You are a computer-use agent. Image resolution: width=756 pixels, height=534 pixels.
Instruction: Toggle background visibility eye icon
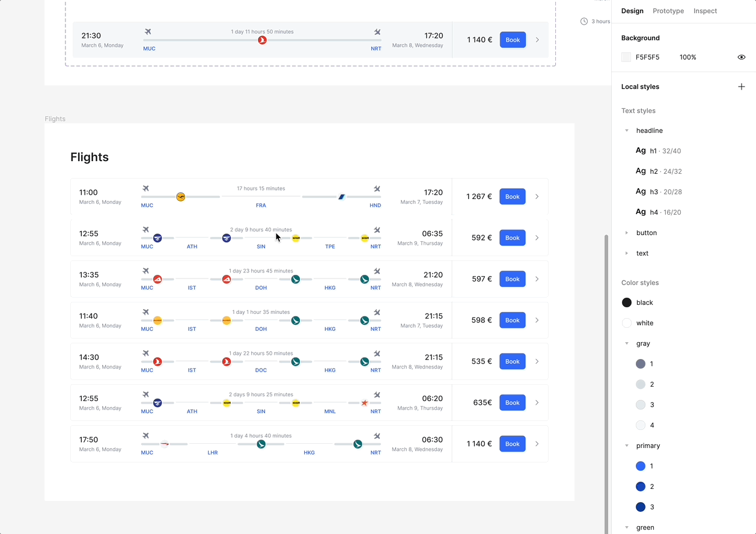pyautogui.click(x=741, y=57)
